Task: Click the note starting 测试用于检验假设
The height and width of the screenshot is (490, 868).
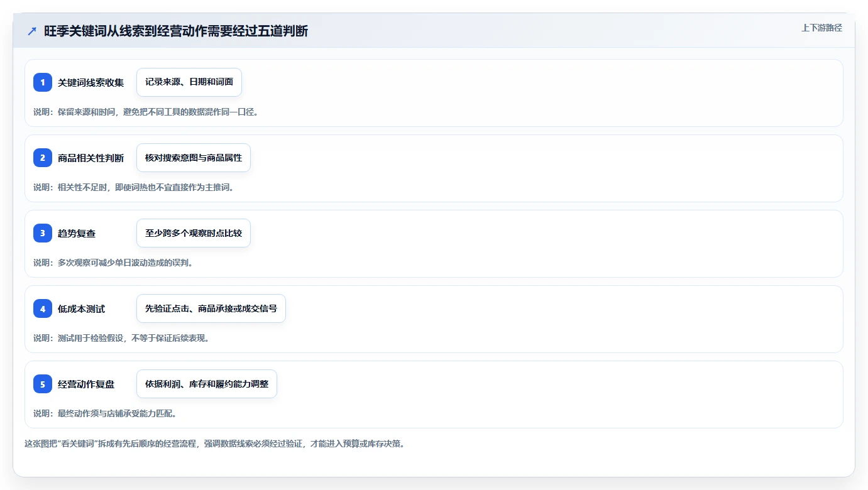Action: click(x=121, y=338)
